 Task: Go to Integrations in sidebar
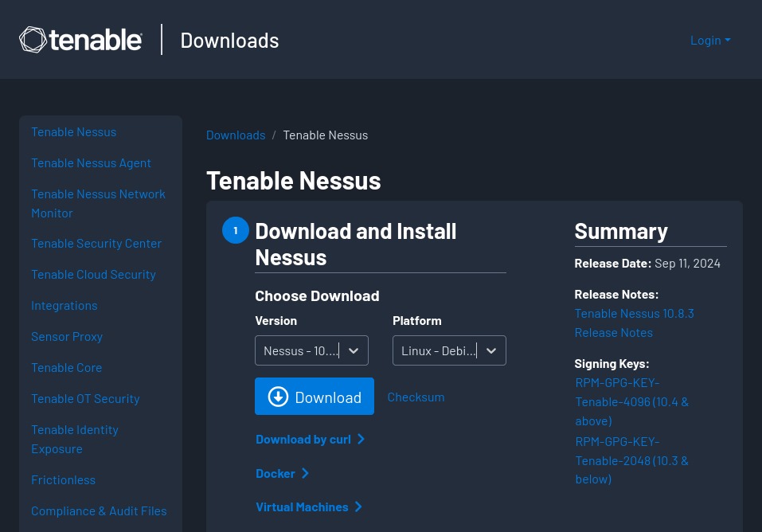64,306
